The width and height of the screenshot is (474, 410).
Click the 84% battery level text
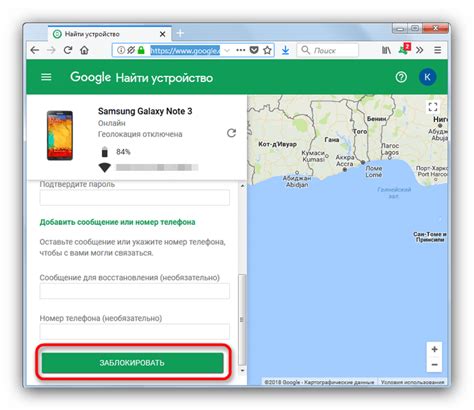tap(123, 152)
